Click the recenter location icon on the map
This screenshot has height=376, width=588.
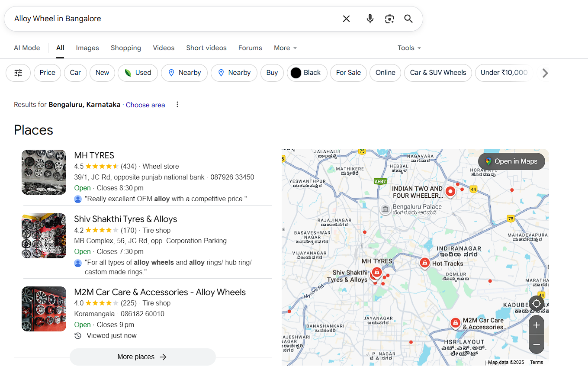[x=536, y=303]
